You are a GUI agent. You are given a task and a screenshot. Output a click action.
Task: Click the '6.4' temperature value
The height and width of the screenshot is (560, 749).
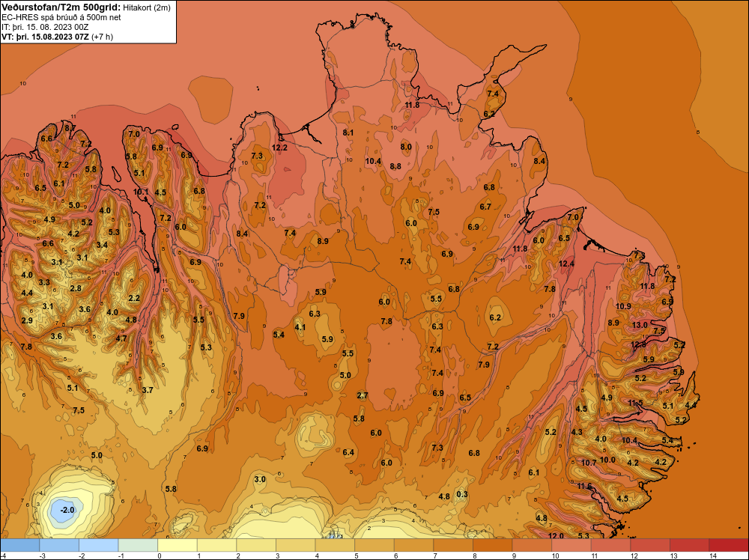click(348, 452)
